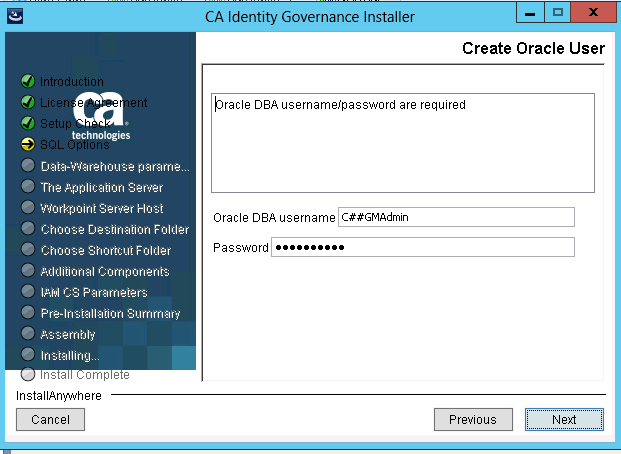
Task: Click gray step icon beside IAM CS Parameters
Action: (x=28, y=291)
